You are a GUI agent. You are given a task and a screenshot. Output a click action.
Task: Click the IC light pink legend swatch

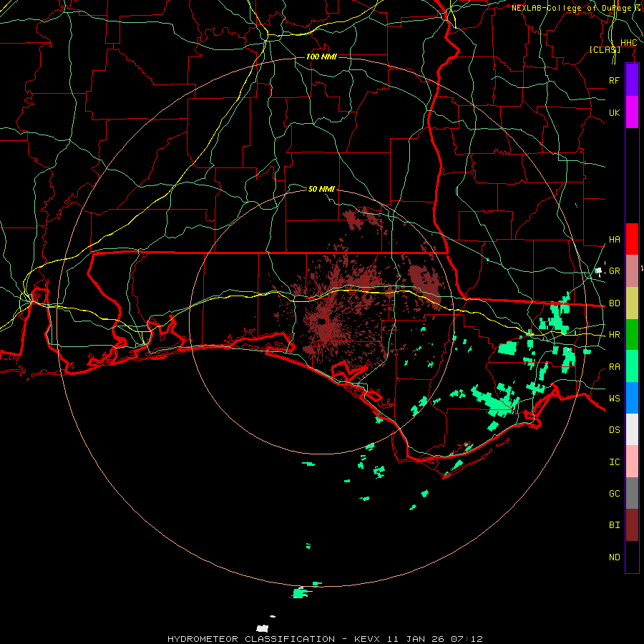[x=632, y=462]
